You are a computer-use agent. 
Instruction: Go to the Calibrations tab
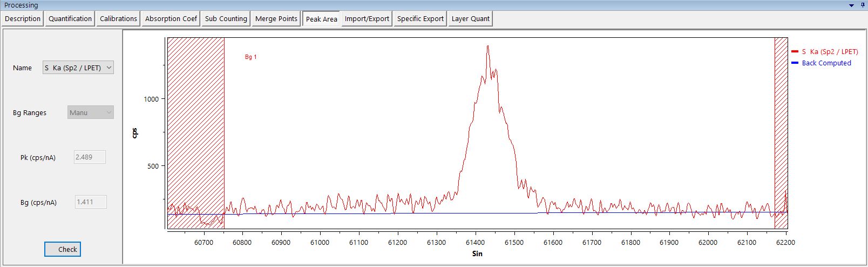point(118,19)
